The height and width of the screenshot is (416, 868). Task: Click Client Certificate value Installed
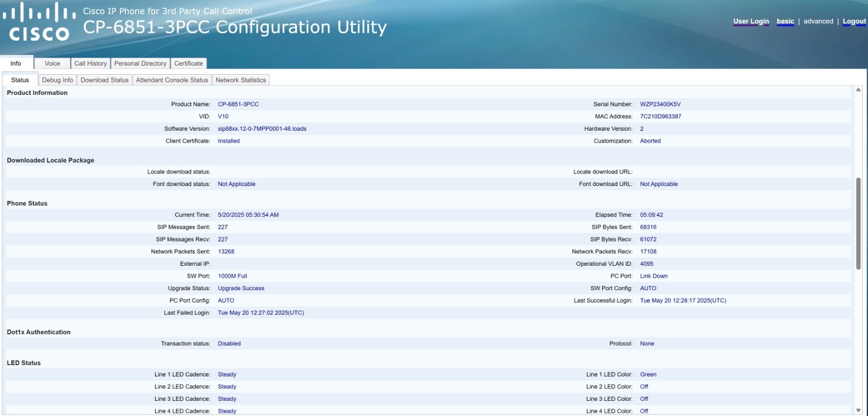pos(228,141)
